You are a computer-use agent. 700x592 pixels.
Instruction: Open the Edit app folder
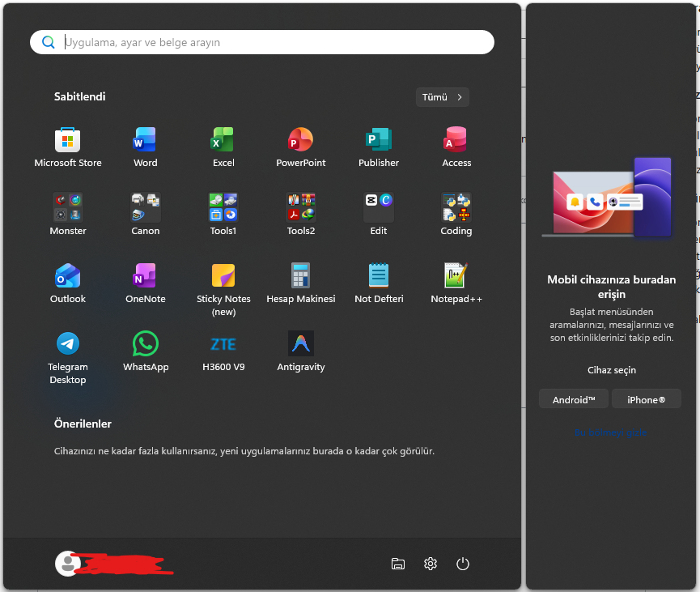[379, 215]
